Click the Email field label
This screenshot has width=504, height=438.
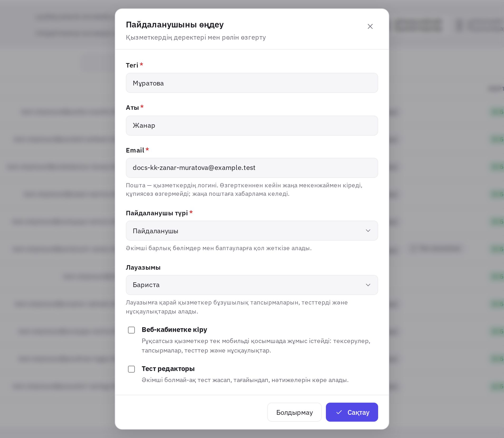click(x=135, y=150)
